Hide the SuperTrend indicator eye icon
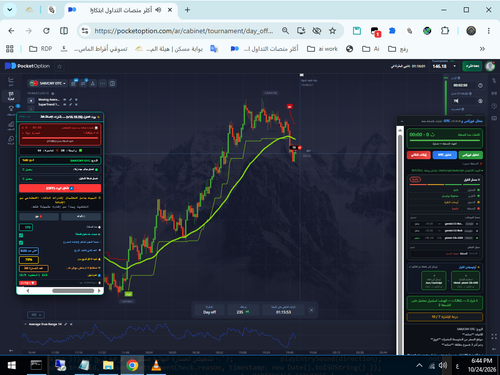This screenshot has height=375, width=500. tap(65, 104)
